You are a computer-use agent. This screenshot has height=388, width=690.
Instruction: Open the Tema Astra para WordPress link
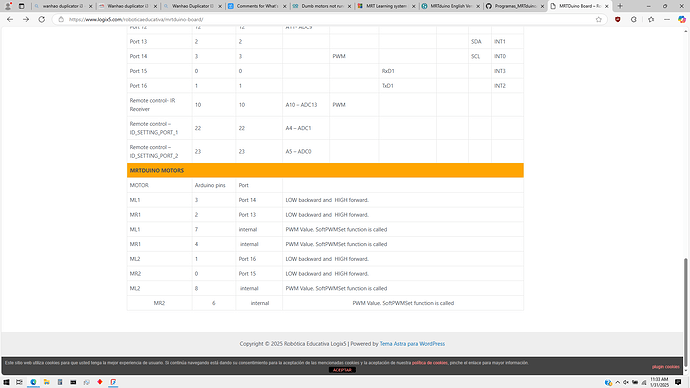click(412, 344)
